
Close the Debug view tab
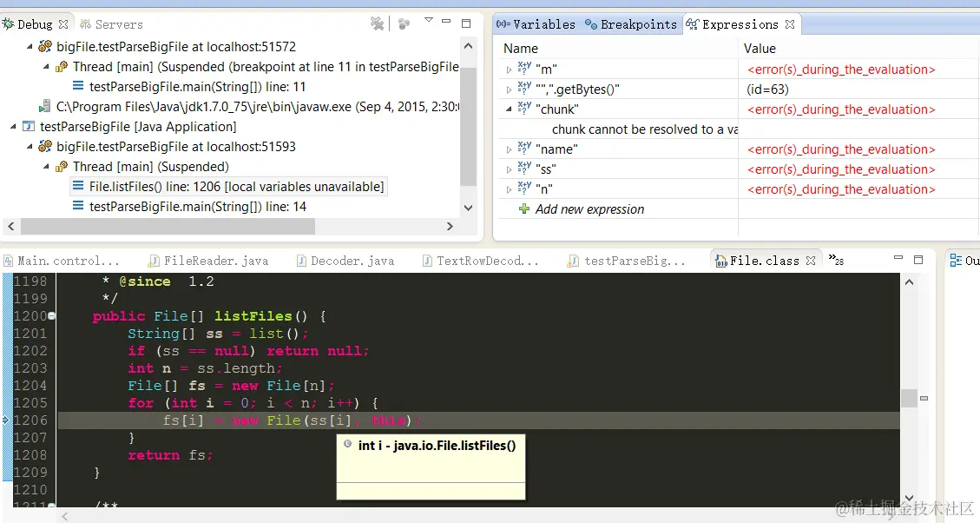coord(63,24)
